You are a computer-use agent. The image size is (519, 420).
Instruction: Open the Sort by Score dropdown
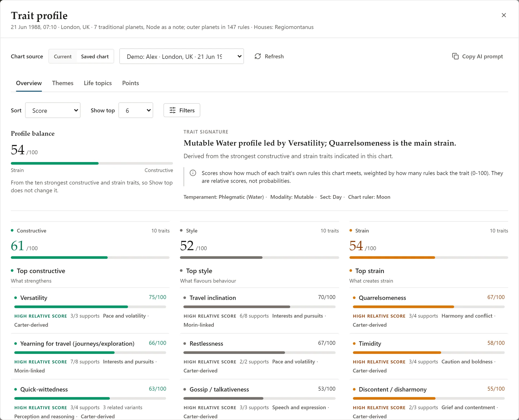[53, 110]
